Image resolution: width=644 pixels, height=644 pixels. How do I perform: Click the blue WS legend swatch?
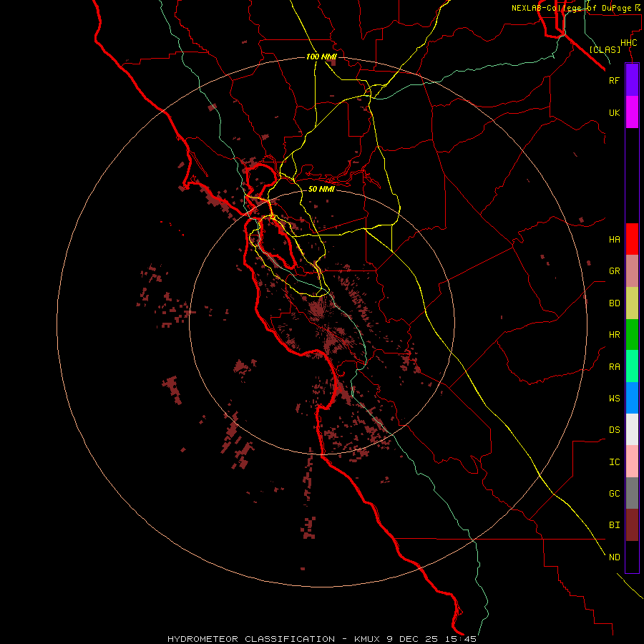(632, 398)
